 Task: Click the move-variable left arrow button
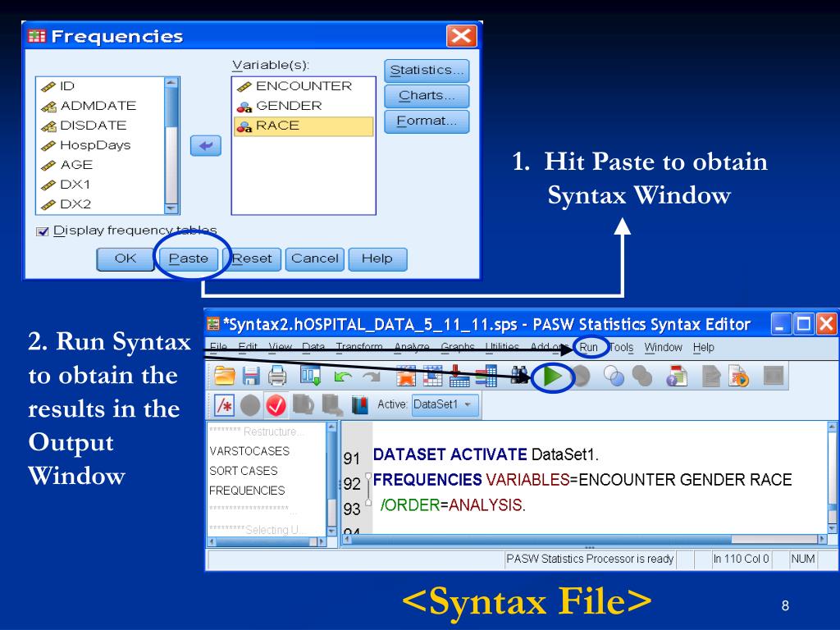click(206, 145)
